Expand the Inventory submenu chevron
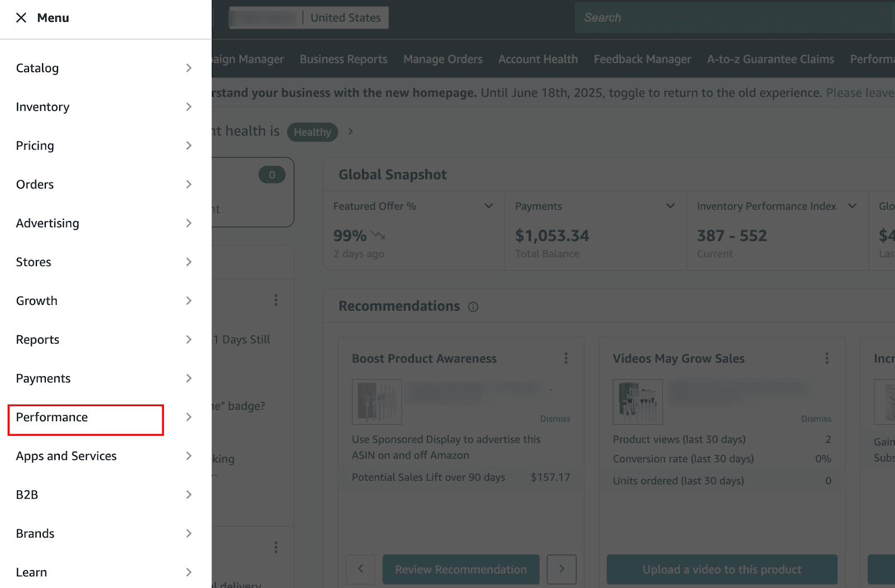The image size is (895, 588). click(x=189, y=107)
